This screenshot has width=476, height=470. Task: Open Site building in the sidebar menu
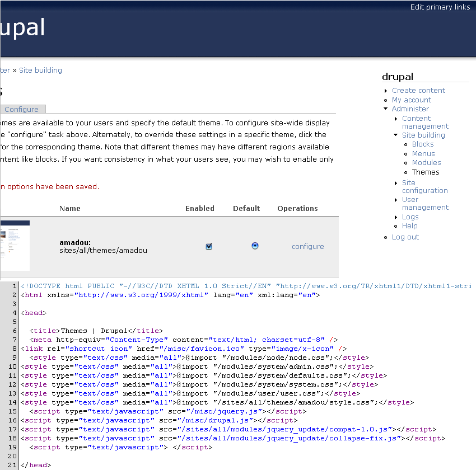(423, 135)
